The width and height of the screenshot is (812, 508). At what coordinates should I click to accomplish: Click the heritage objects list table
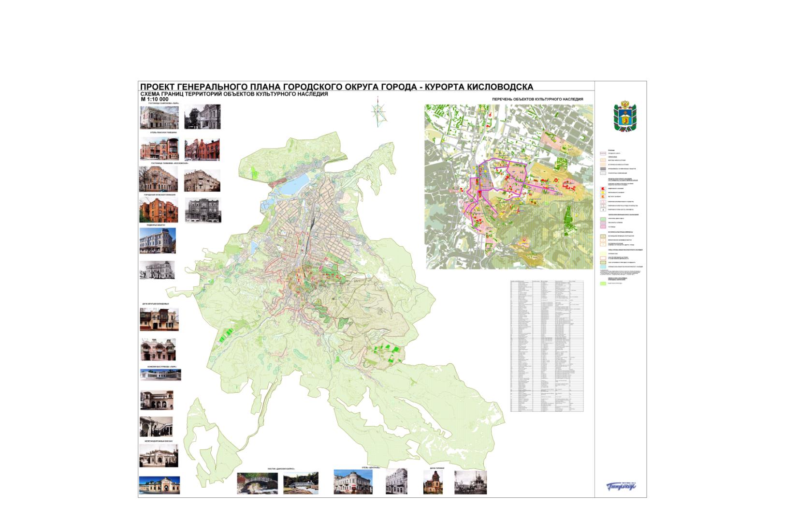pyautogui.click(x=547, y=346)
